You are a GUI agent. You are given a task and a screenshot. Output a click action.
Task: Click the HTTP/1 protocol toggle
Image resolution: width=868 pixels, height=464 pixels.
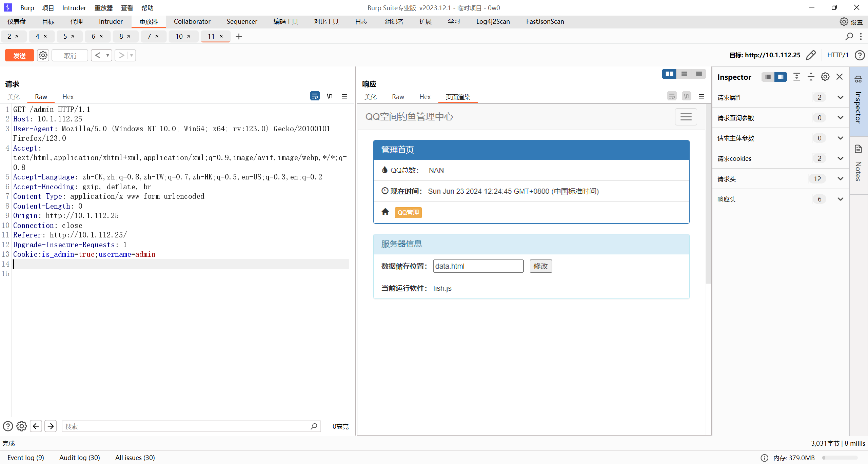coord(838,55)
